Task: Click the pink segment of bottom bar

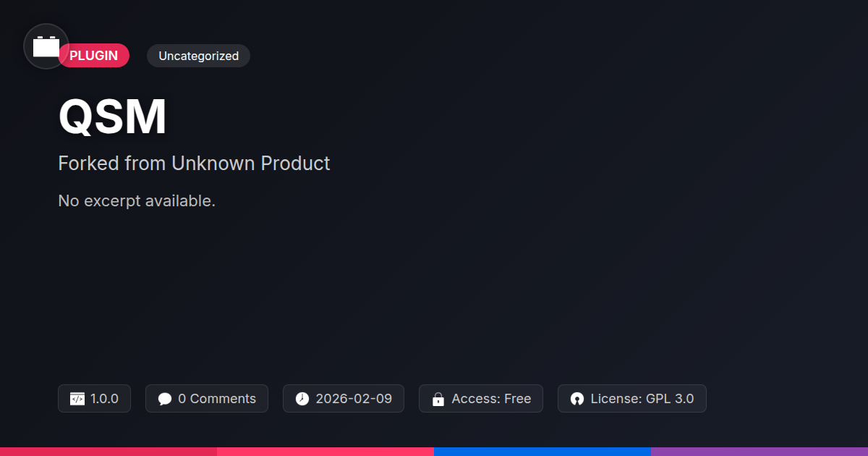Action: (325, 452)
